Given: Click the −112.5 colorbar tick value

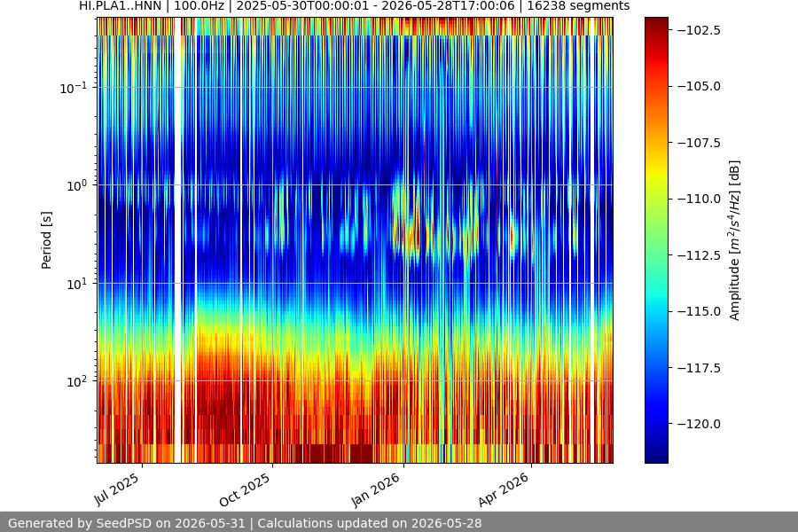Looking at the screenshot, I should [x=700, y=255].
